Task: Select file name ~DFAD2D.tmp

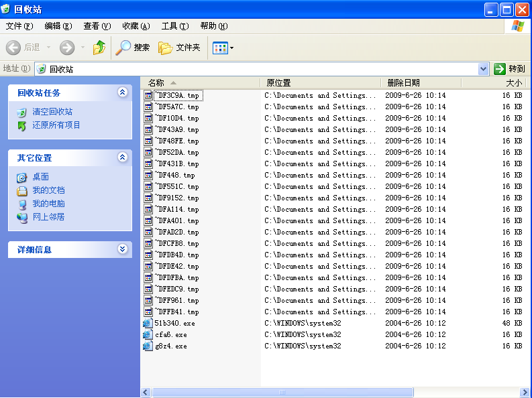Action: [x=176, y=232]
